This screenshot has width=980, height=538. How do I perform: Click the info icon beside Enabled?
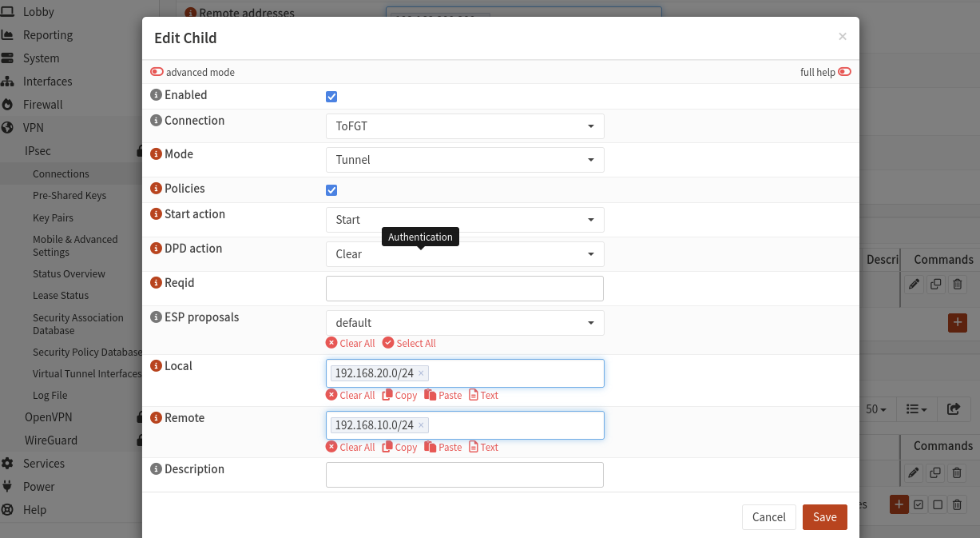pyautogui.click(x=157, y=95)
